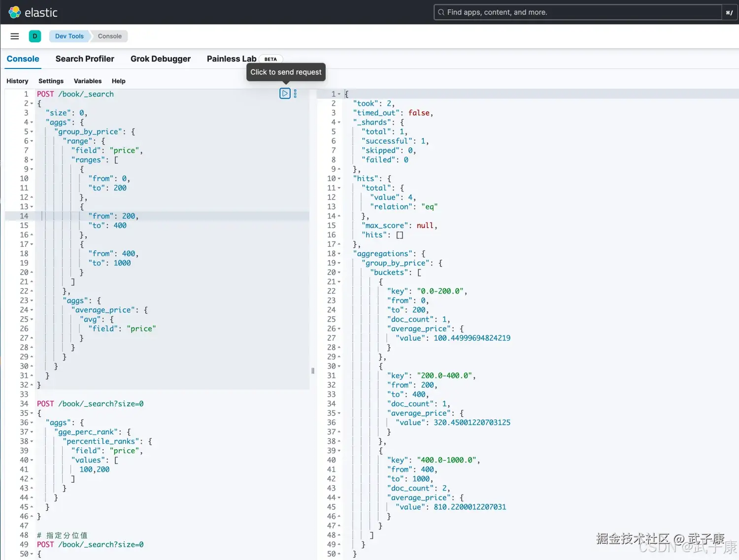Collapse the fold arrow on line 14
Viewport: 739px width, 560px height.
[31, 216]
